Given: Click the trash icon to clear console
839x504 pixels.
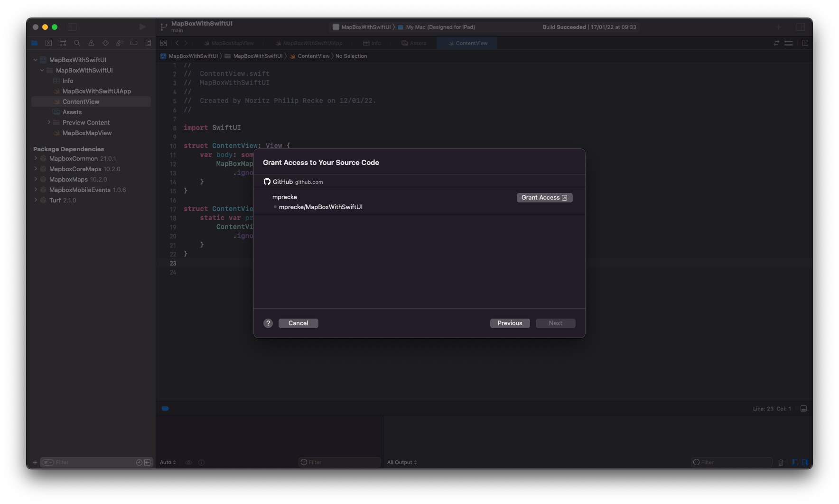Looking at the screenshot, I should pos(781,462).
